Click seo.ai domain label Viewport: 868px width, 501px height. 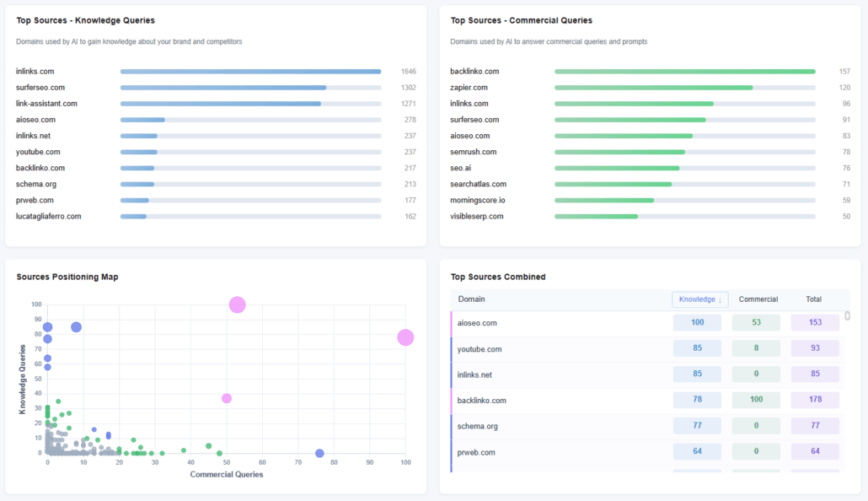point(461,168)
